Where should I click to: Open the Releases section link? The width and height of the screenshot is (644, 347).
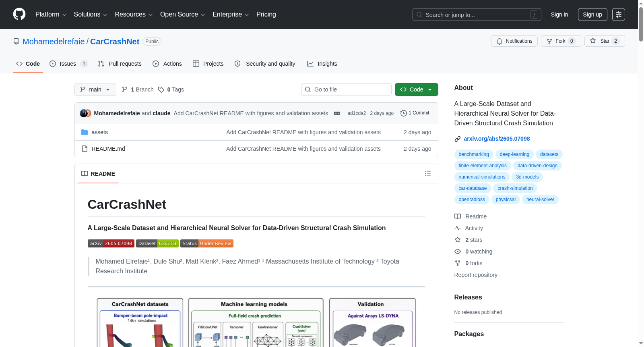(x=468, y=297)
